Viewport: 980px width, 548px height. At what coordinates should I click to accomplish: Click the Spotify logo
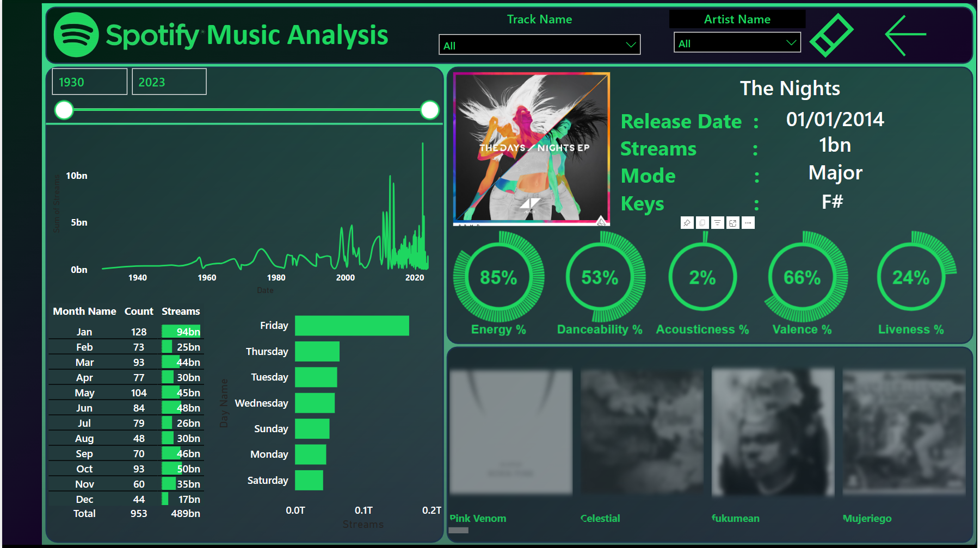tap(76, 35)
